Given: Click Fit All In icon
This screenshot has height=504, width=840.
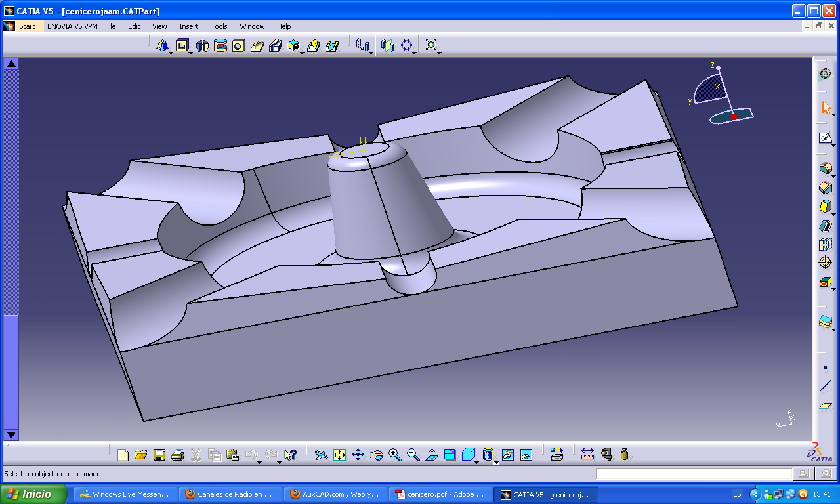Looking at the screenshot, I should click(x=339, y=454).
